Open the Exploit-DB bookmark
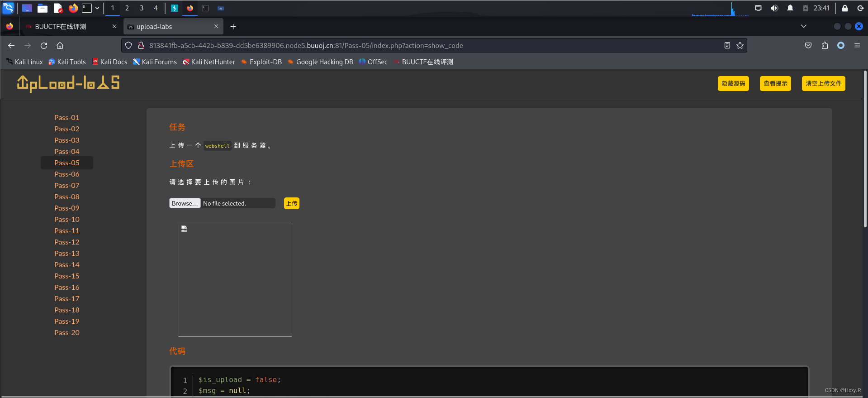The image size is (868, 398). coord(261,62)
